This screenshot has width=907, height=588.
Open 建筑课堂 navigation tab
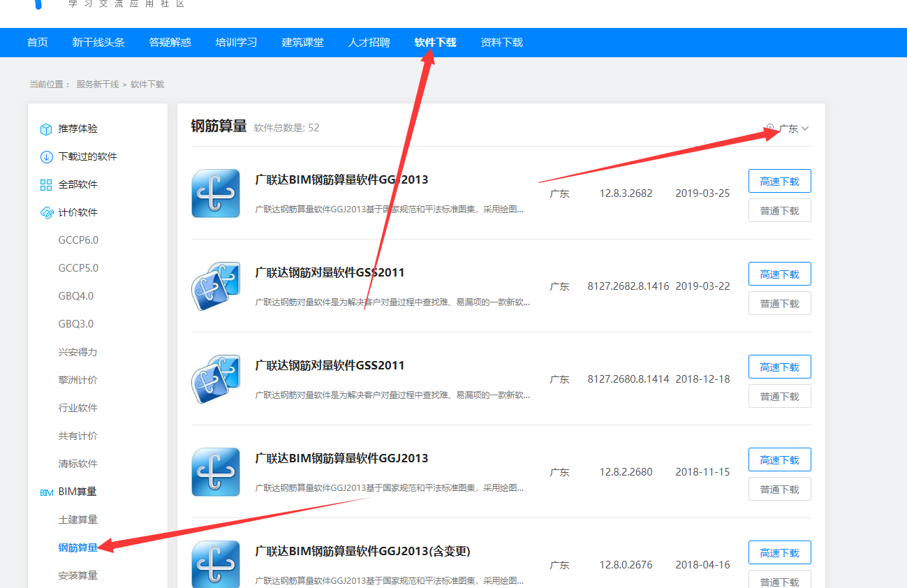(x=302, y=43)
